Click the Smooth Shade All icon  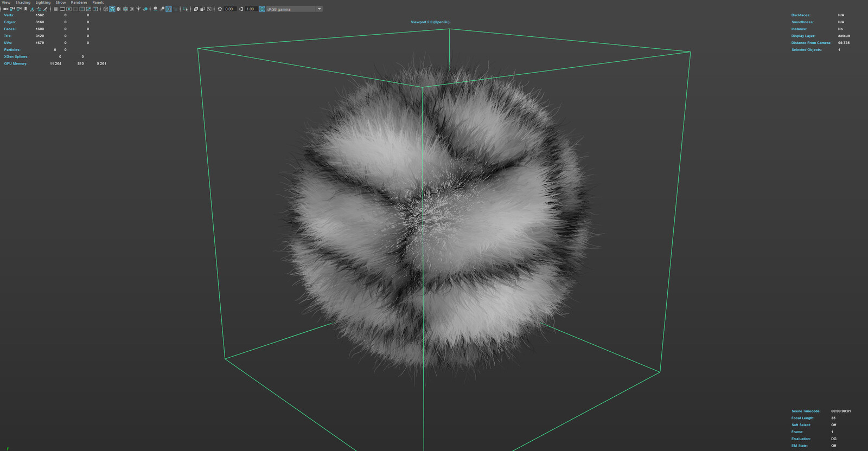point(112,9)
